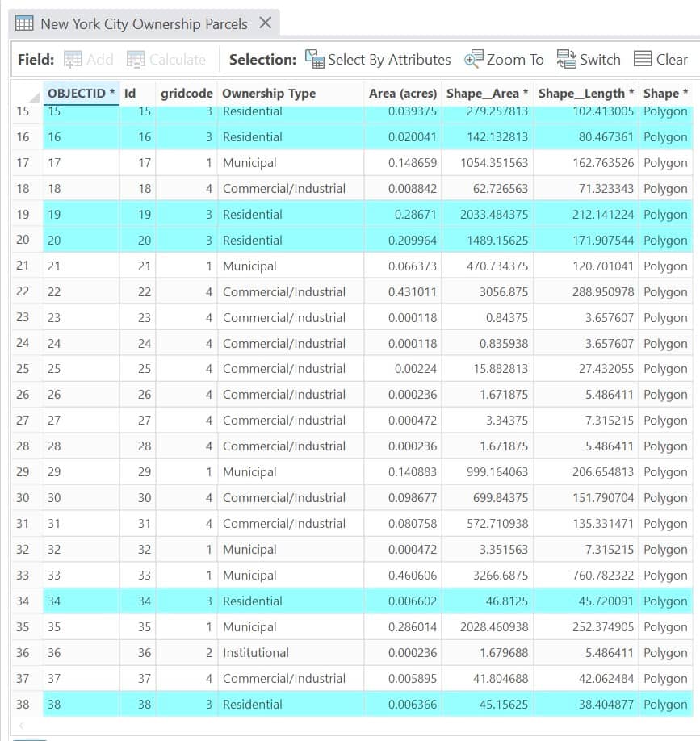
Task: Click the horizontal scrollbar left arrow
Action: tap(21, 726)
